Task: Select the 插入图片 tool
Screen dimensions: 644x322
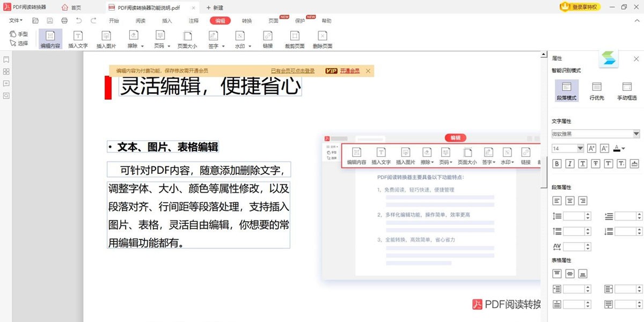Action: pyautogui.click(x=106, y=38)
